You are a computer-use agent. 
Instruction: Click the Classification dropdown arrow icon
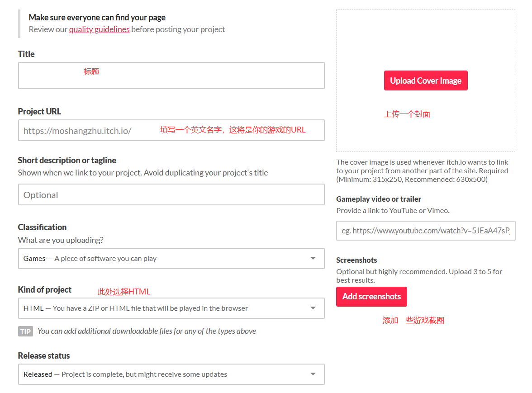pyautogui.click(x=313, y=258)
